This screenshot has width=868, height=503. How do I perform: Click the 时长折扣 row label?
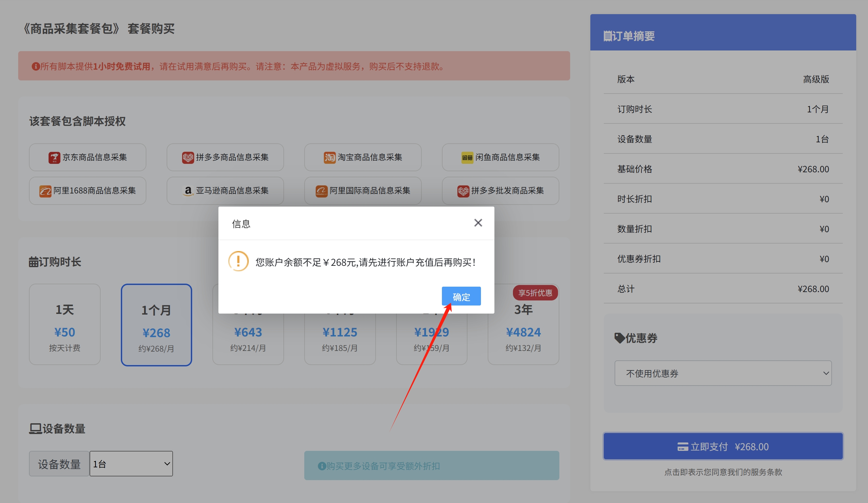pyautogui.click(x=634, y=199)
